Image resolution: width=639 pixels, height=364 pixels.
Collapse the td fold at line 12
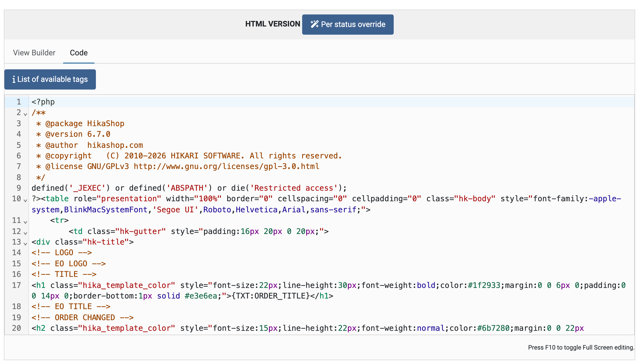click(x=25, y=233)
